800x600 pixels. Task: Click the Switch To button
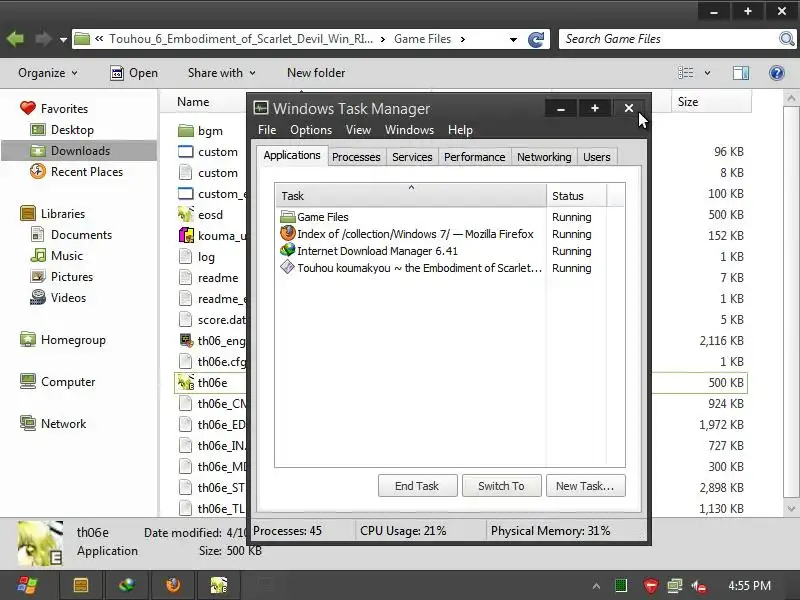point(501,486)
